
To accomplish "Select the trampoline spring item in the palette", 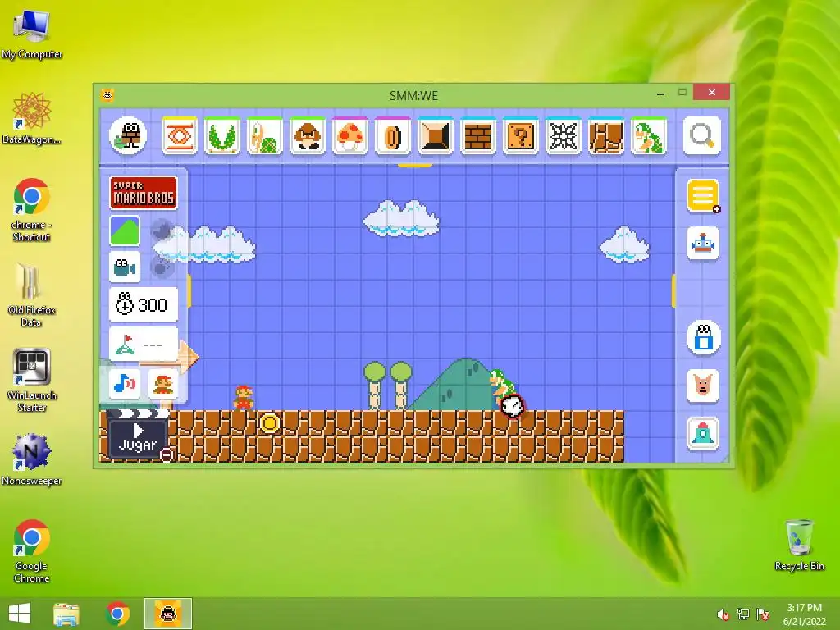I will [180, 135].
